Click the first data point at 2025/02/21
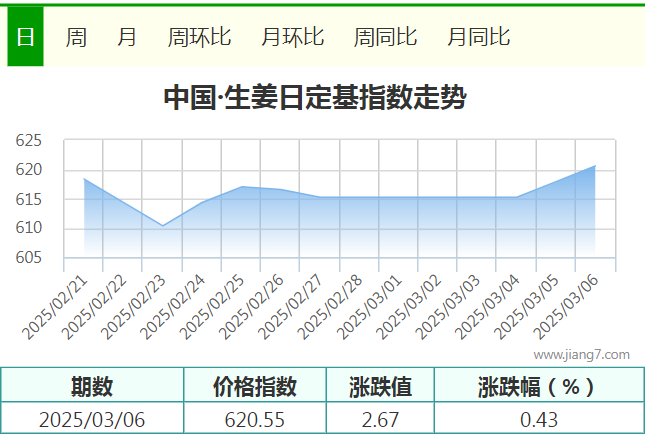Viewport: 645px width, 440px height. 84,179
